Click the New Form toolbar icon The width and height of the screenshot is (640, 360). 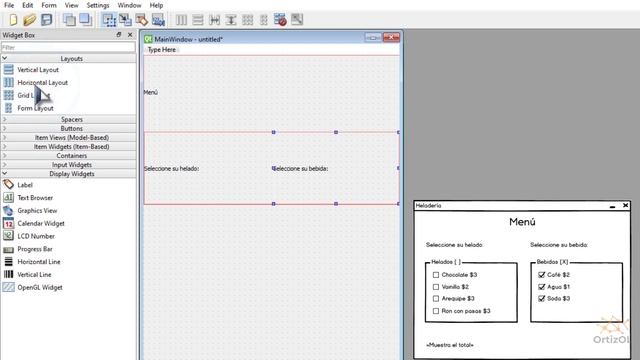click(13, 20)
